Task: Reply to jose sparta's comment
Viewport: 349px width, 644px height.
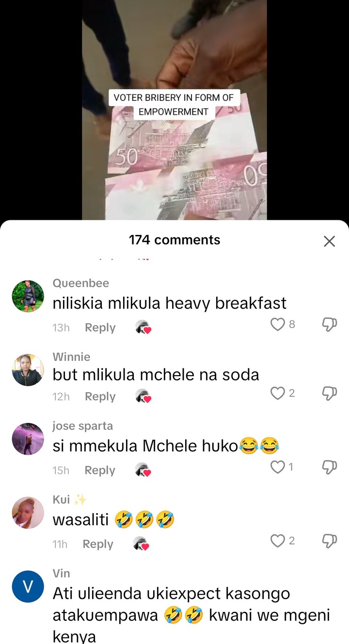Action: pyautogui.click(x=100, y=470)
